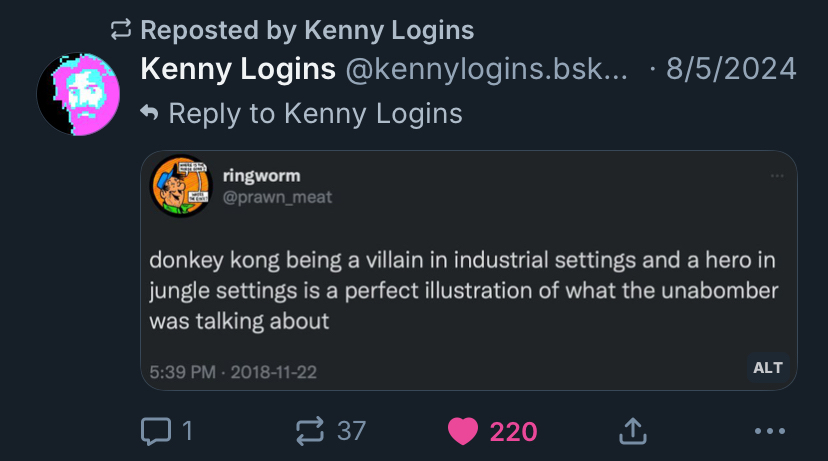Click the 220 likes count
Image resolution: width=828 pixels, height=461 pixels.
(513, 431)
